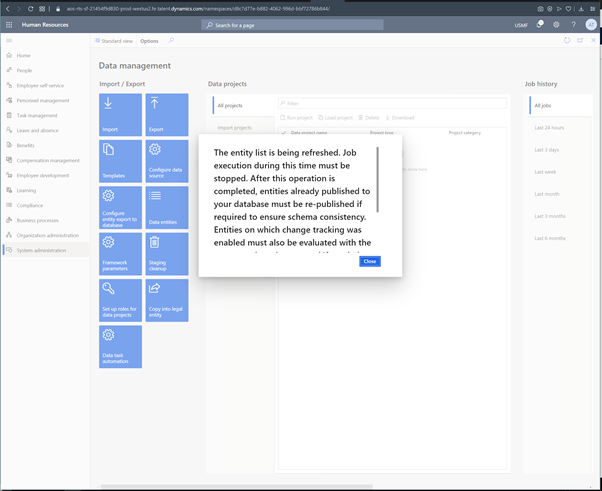Toggle the select-all checkmark in projects grid
Image resolution: width=602 pixels, height=491 pixels.
[x=283, y=132]
